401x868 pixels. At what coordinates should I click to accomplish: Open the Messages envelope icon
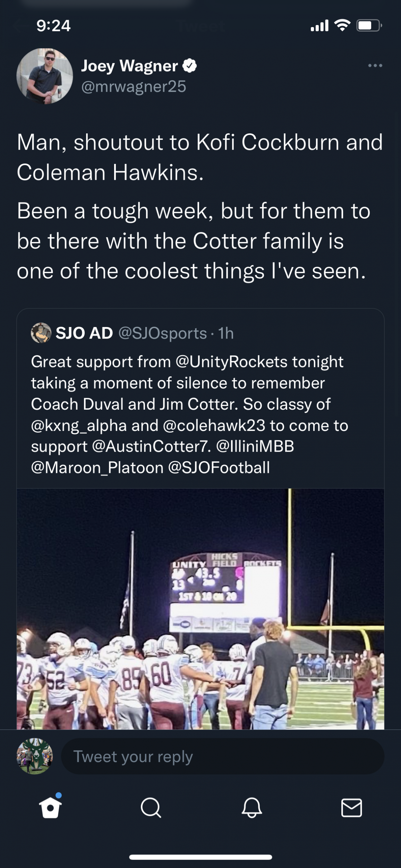351,808
